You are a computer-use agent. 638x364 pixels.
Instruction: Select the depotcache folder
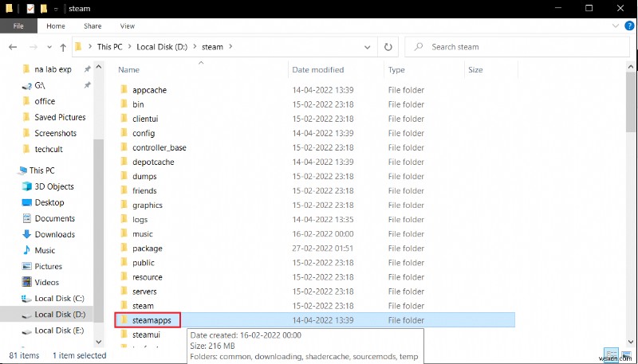point(153,162)
